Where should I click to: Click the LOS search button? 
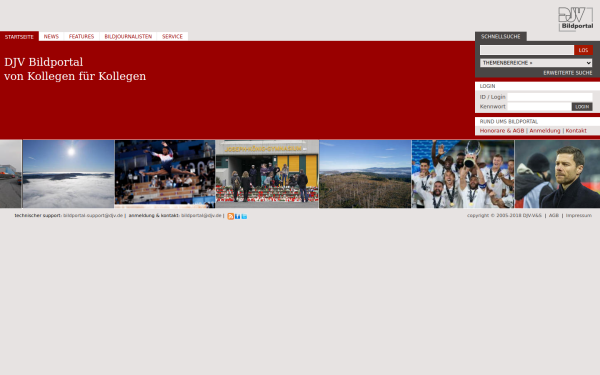point(583,50)
